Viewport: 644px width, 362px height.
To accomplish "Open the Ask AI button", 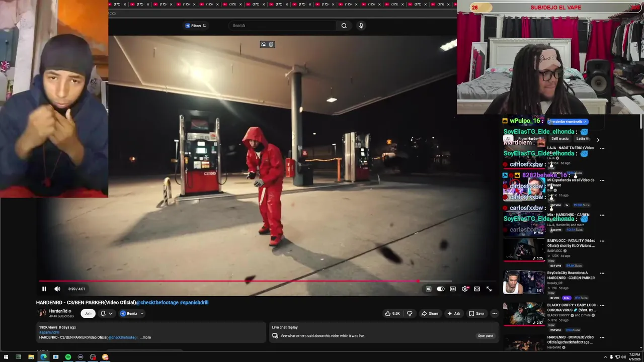I will [x=454, y=313].
